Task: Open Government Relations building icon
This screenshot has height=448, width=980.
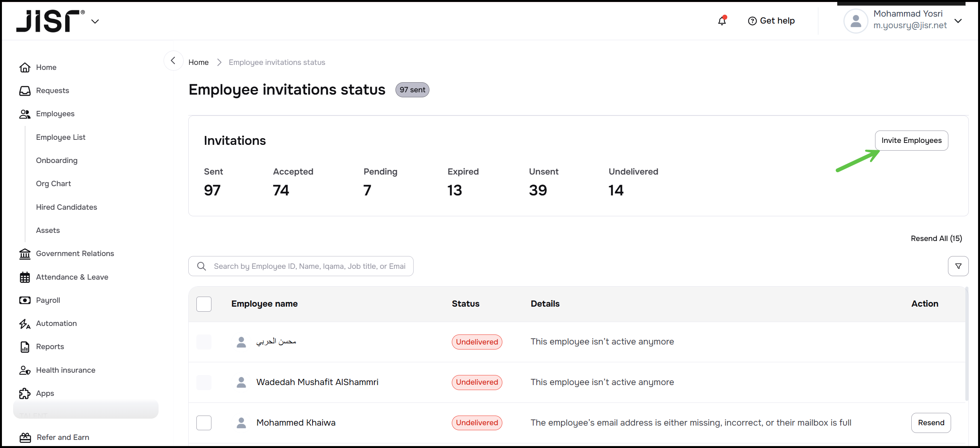Action: 25,254
